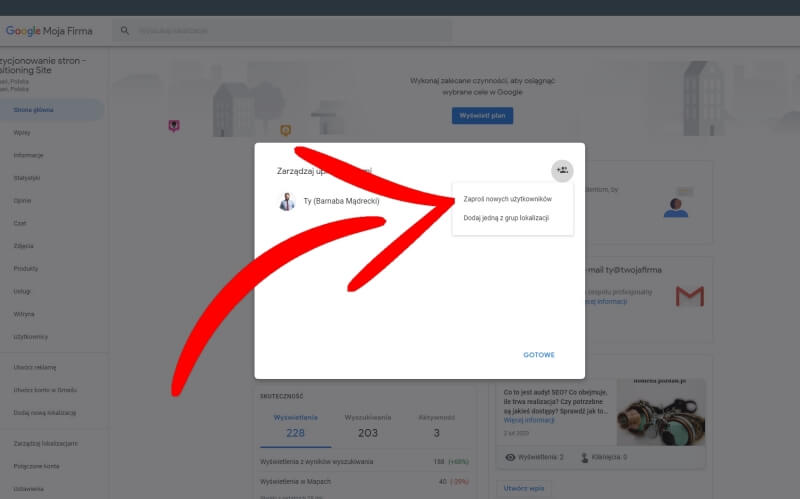Click 'Wyświetlenia z wyników wyszukiwania' row
Viewport: 800px width, 499px height.
(364, 462)
